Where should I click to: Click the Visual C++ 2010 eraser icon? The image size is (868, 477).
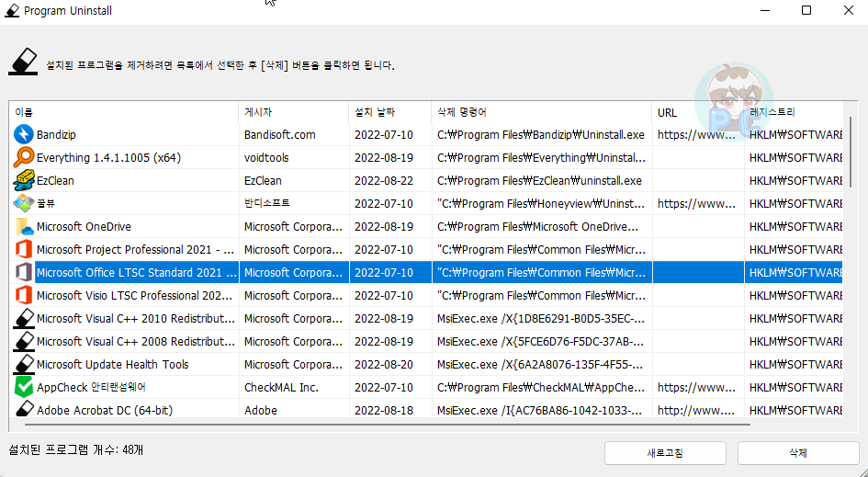coord(24,319)
